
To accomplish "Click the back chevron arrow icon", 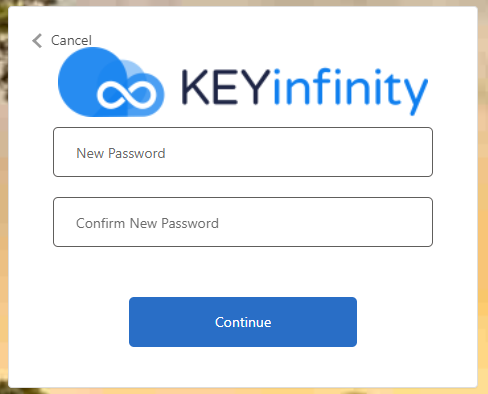I will (x=37, y=41).
